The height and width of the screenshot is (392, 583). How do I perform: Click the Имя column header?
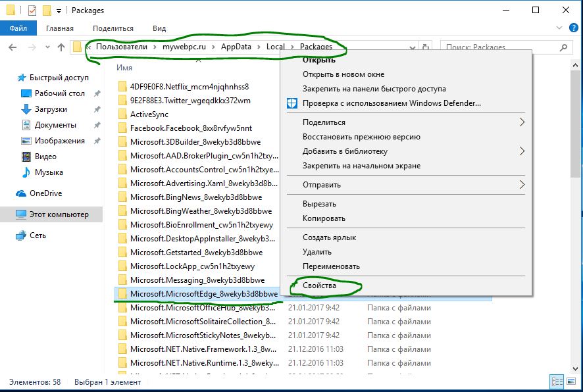pyautogui.click(x=124, y=68)
